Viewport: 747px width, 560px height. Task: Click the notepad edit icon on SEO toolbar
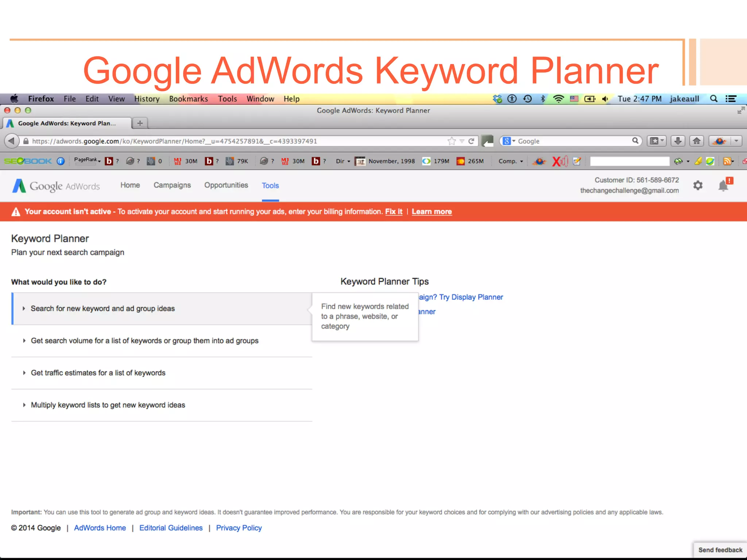[x=577, y=161]
